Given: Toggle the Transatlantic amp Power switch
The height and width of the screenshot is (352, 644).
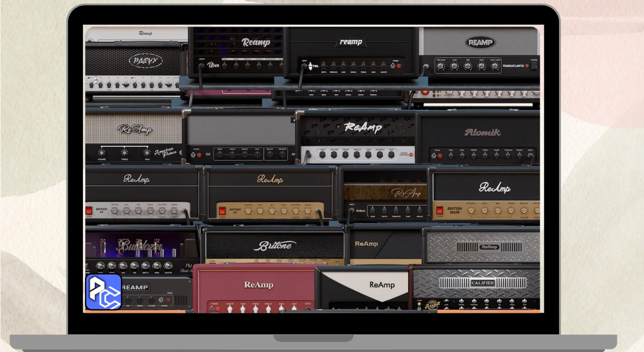Looking at the screenshot, I should coord(534,66).
